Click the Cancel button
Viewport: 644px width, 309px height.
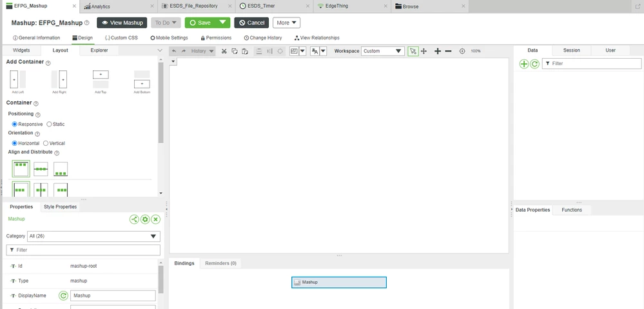point(251,23)
